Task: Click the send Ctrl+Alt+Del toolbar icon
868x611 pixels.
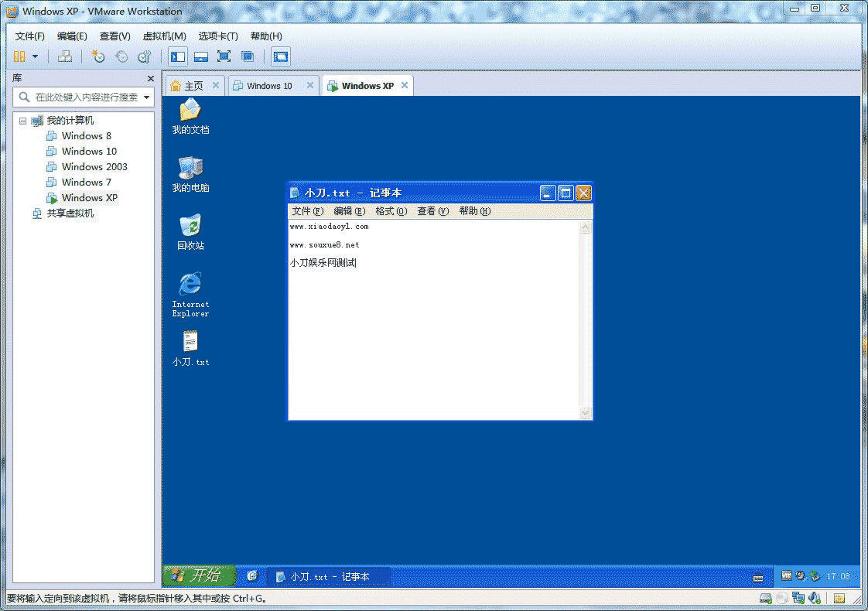Action: click(65, 56)
